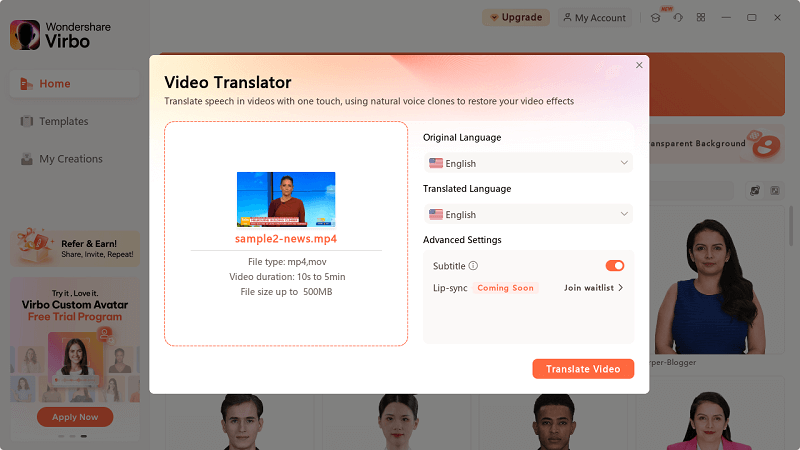Click the Home sidebar icon

coord(26,84)
